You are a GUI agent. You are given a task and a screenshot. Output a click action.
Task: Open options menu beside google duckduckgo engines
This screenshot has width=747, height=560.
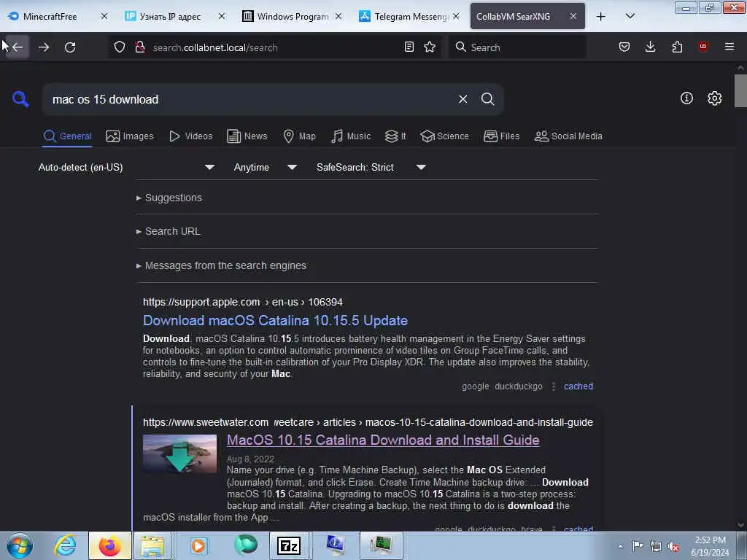point(553,386)
